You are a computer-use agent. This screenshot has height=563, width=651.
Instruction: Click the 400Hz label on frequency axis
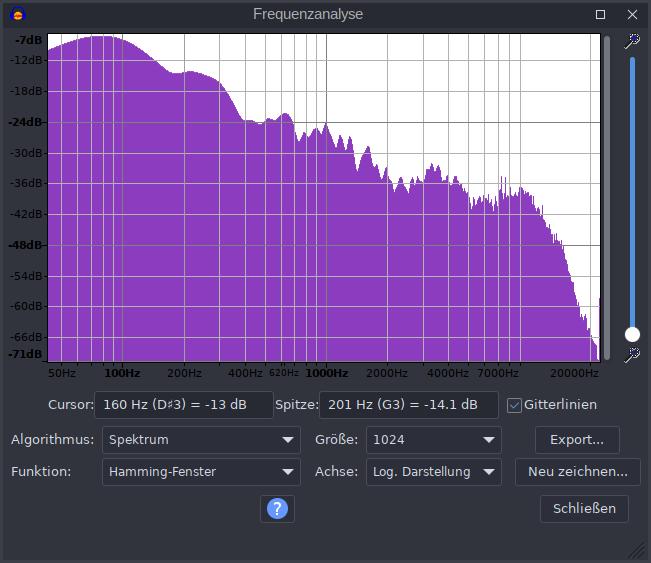coord(245,373)
